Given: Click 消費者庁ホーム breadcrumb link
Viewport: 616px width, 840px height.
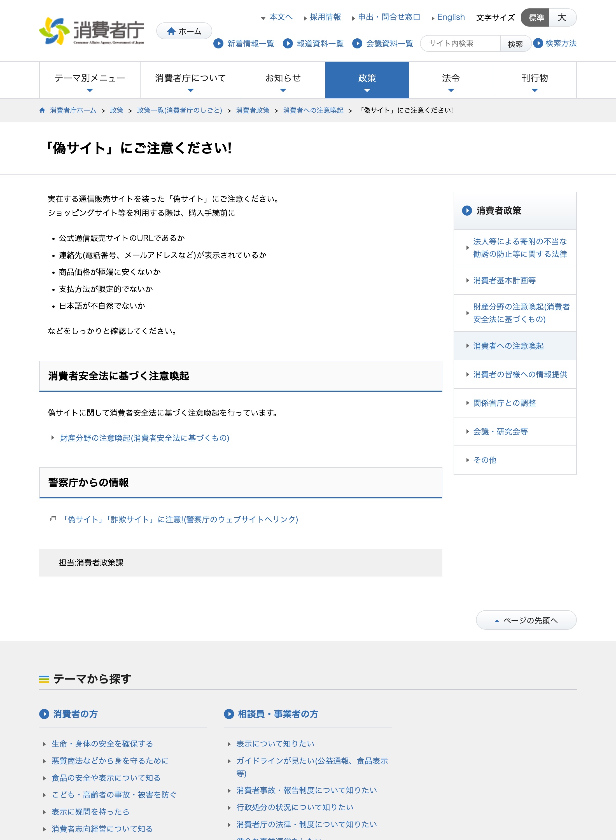Looking at the screenshot, I should coord(73,110).
